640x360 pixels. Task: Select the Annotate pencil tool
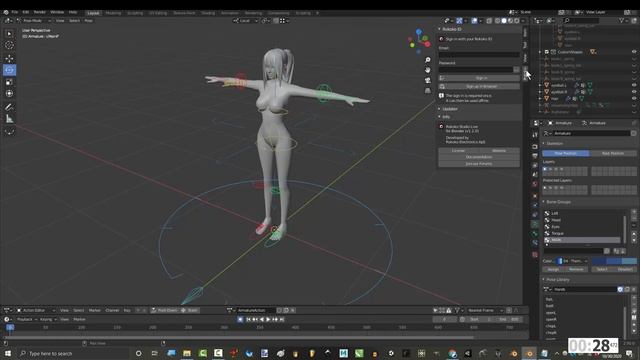pos(9,107)
